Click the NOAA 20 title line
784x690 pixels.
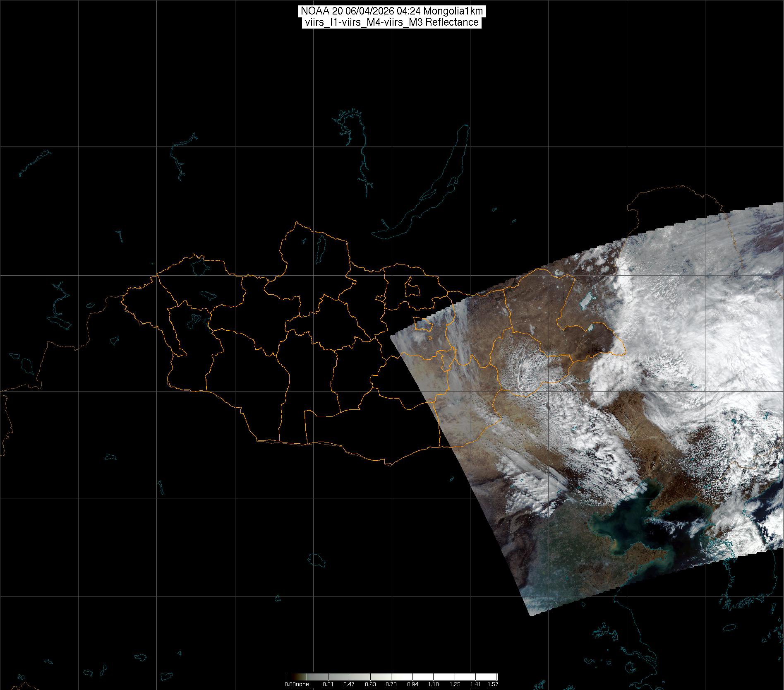(x=391, y=11)
